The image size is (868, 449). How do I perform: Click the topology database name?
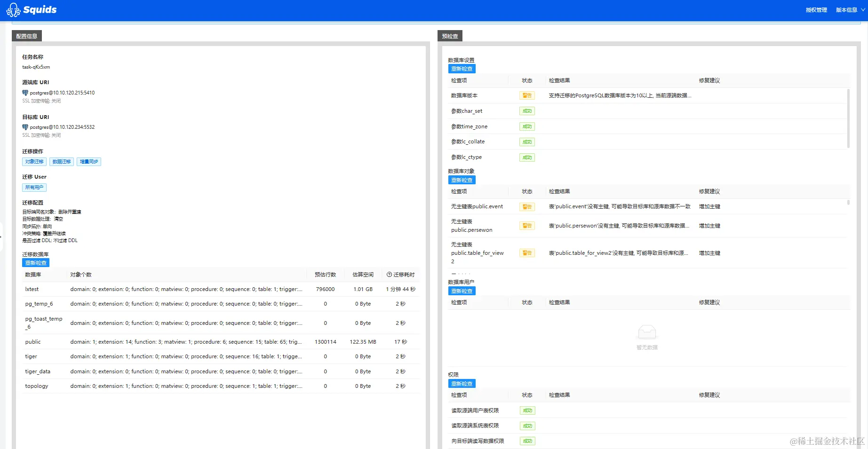(37, 386)
